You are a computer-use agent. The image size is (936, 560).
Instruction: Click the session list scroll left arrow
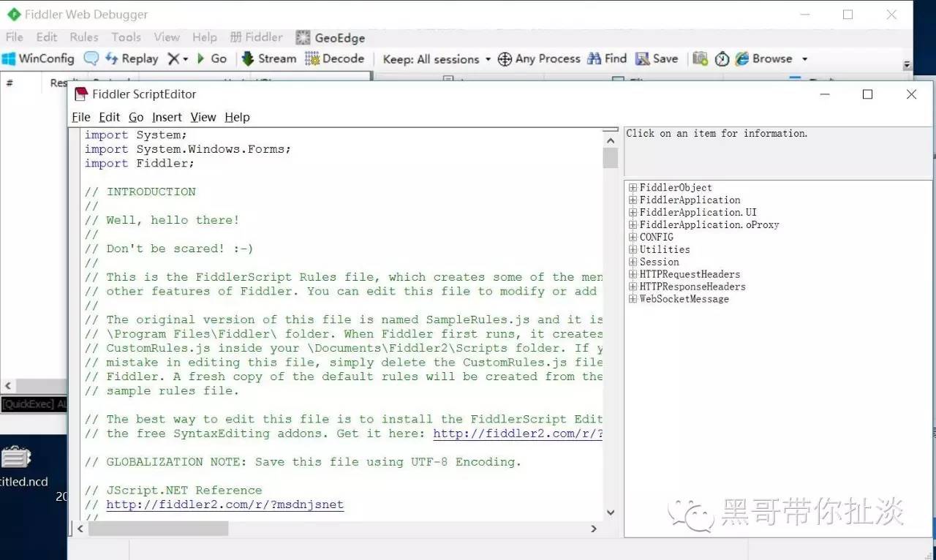7,386
